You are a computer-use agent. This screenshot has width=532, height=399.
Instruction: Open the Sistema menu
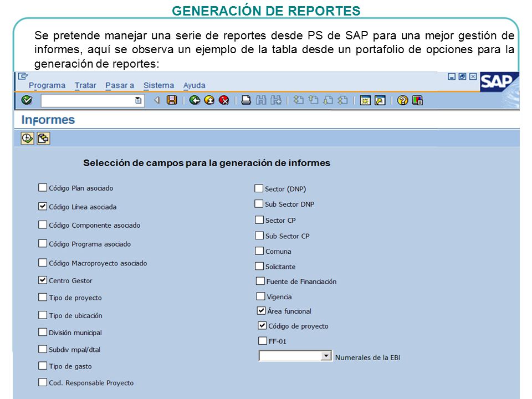(158, 85)
